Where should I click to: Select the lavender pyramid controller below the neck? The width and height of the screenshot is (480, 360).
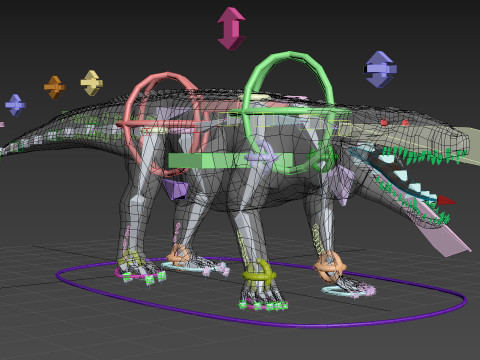pyautogui.click(x=341, y=185)
